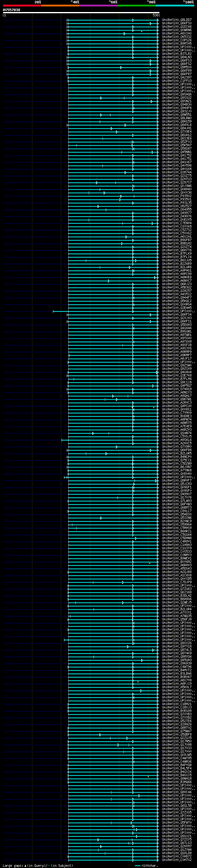Select hit label UniRef100_Q75CI1
The image size is (197, 868).
click(177, 460)
